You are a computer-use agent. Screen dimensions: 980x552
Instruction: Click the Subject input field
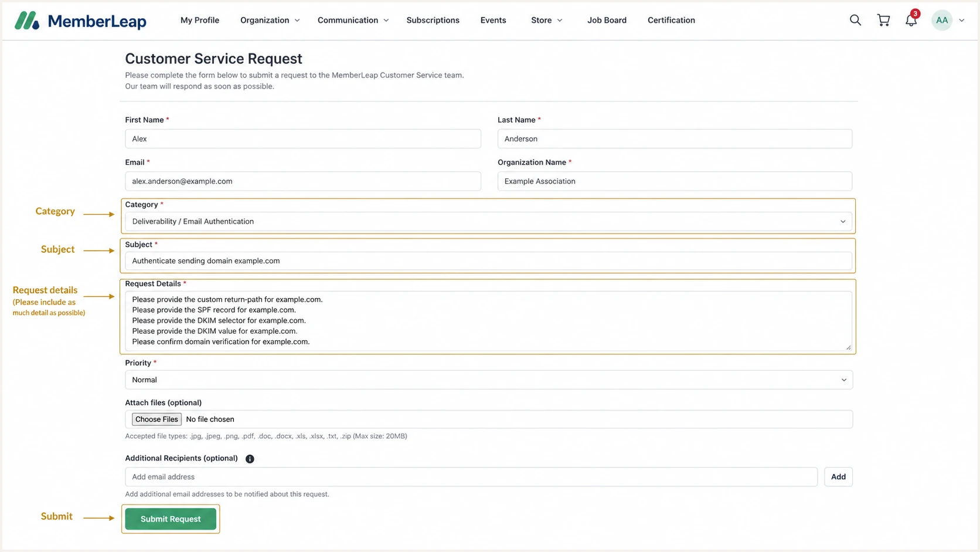[x=489, y=261]
